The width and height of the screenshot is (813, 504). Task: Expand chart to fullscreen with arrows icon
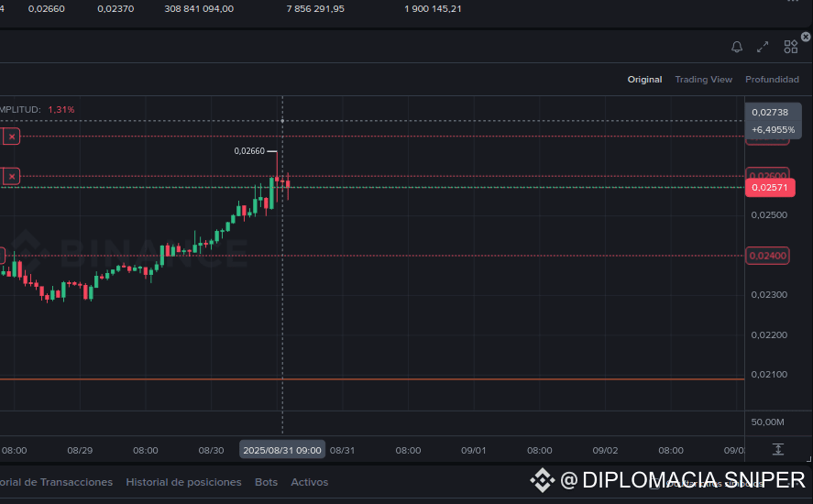(x=763, y=47)
